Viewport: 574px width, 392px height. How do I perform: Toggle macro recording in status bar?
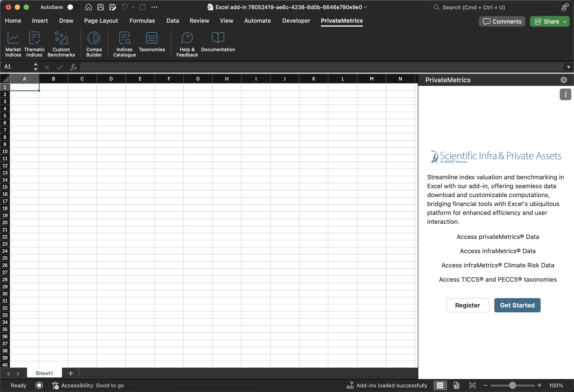coord(39,385)
